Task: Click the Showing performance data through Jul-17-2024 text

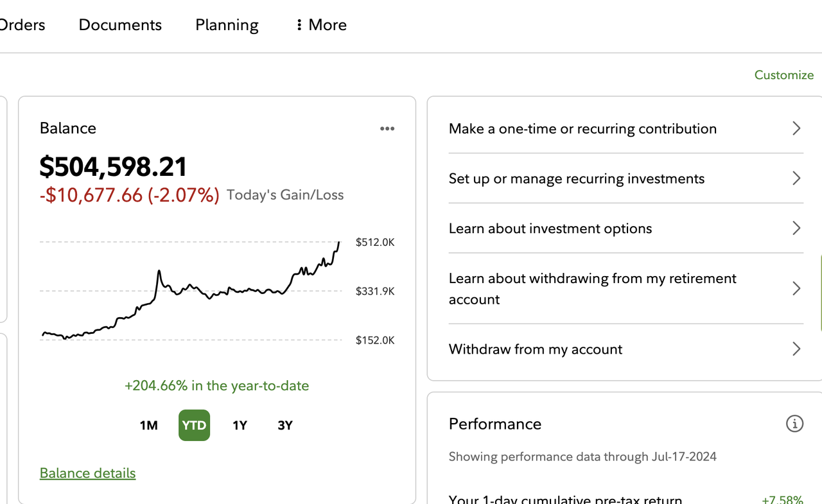Action: click(x=582, y=457)
